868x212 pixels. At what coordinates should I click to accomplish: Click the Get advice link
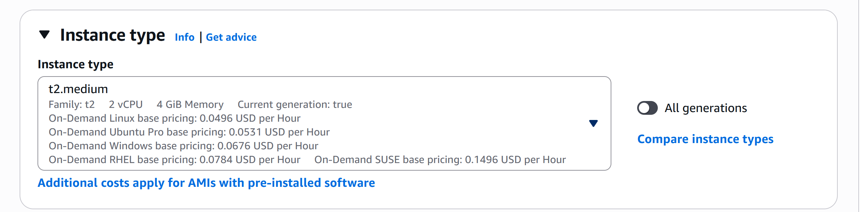click(231, 37)
